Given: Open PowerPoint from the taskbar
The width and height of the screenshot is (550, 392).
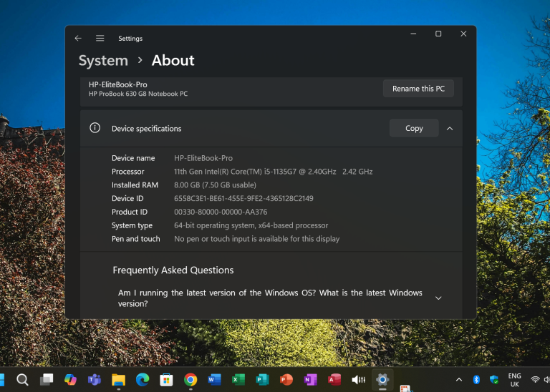Looking at the screenshot, I should (286, 379).
